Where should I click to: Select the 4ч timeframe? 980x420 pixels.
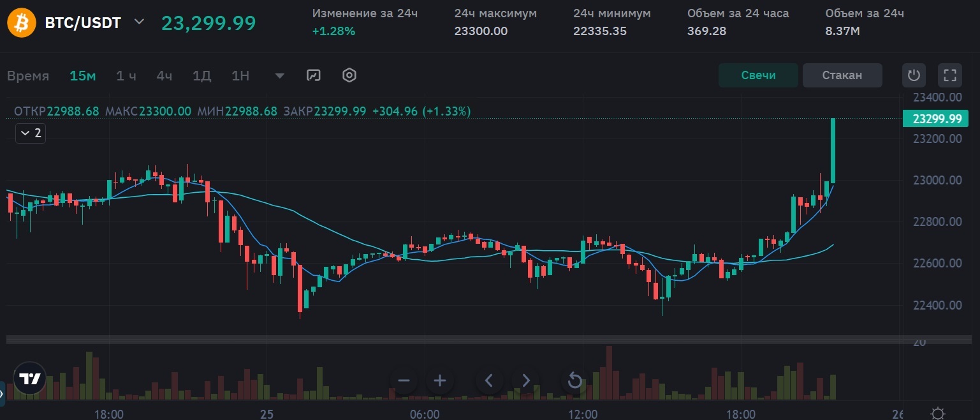pos(165,75)
